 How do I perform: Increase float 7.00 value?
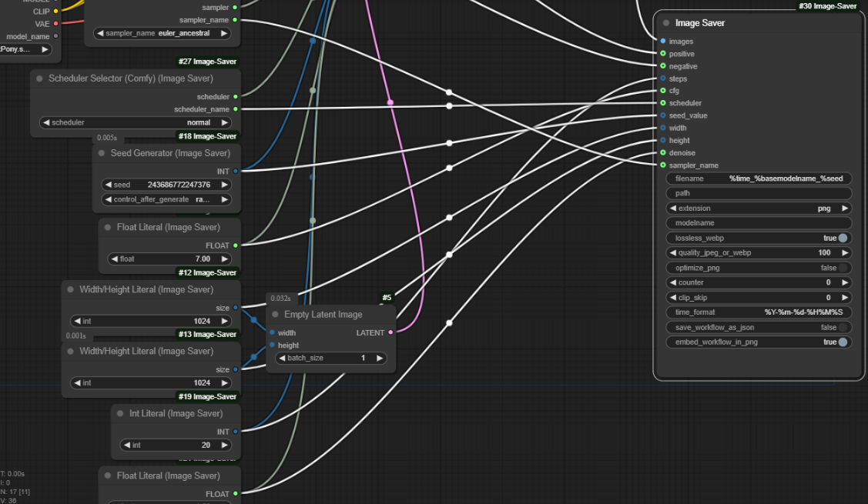point(224,259)
